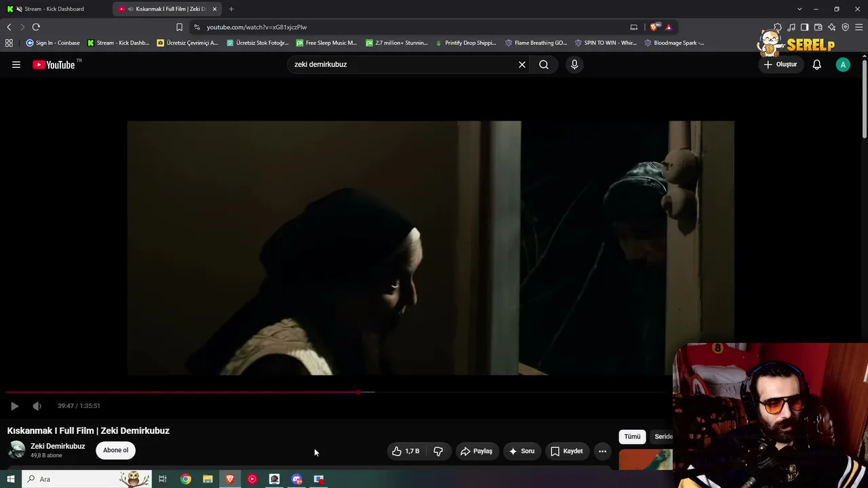Open the Printify Drop Shipping bookmark
This screenshot has width=868, height=488.
[x=466, y=43]
